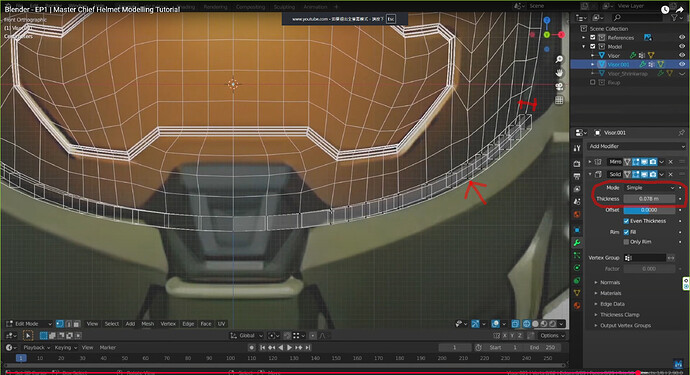This screenshot has height=375, width=690.
Task: Open the Physics properties tab icon
Action: click(577, 268)
